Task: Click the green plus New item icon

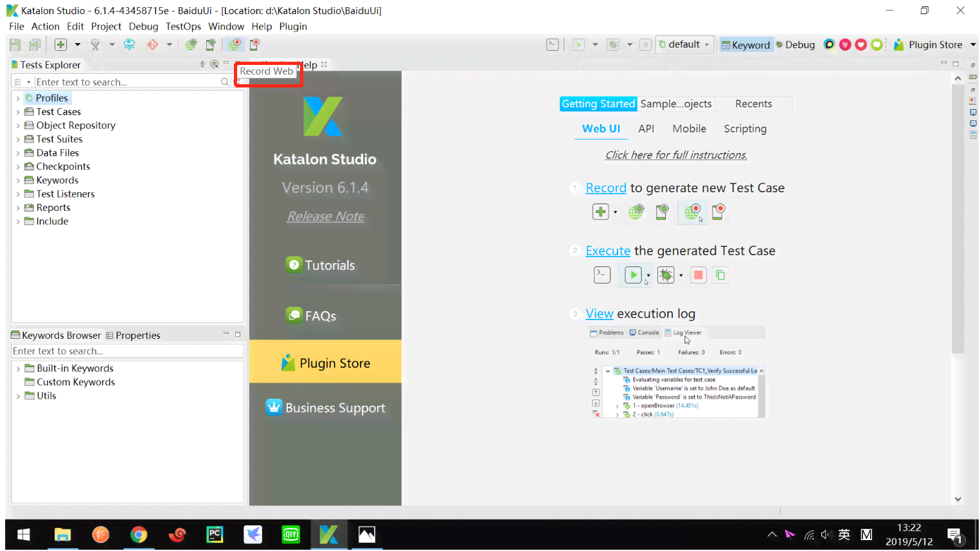Action: click(60, 44)
